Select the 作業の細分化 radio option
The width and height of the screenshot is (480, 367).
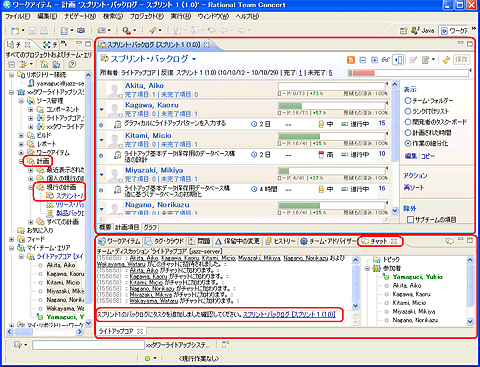coord(407,143)
